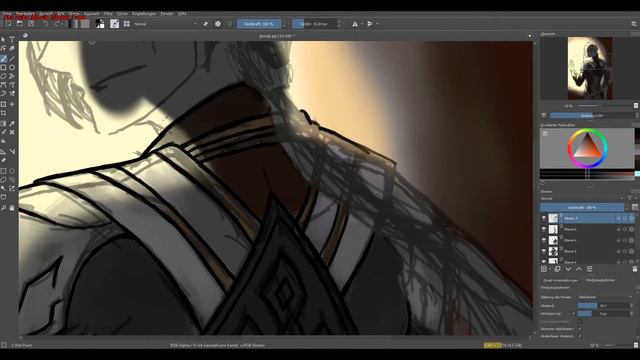
Task: Select the Measure tool
Action: tap(12, 151)
